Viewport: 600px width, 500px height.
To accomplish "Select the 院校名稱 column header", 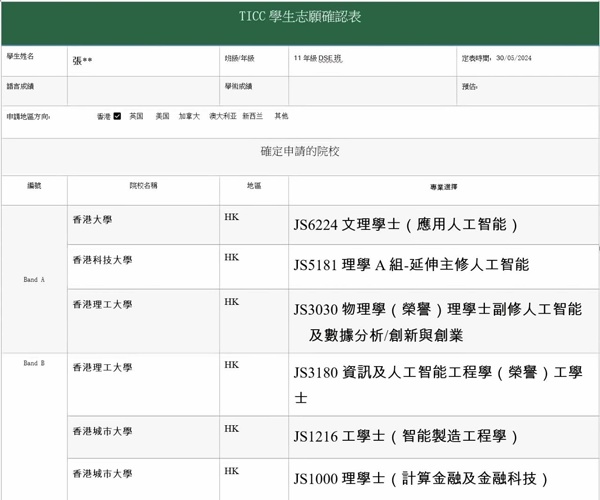I will [x=143, y=186].
